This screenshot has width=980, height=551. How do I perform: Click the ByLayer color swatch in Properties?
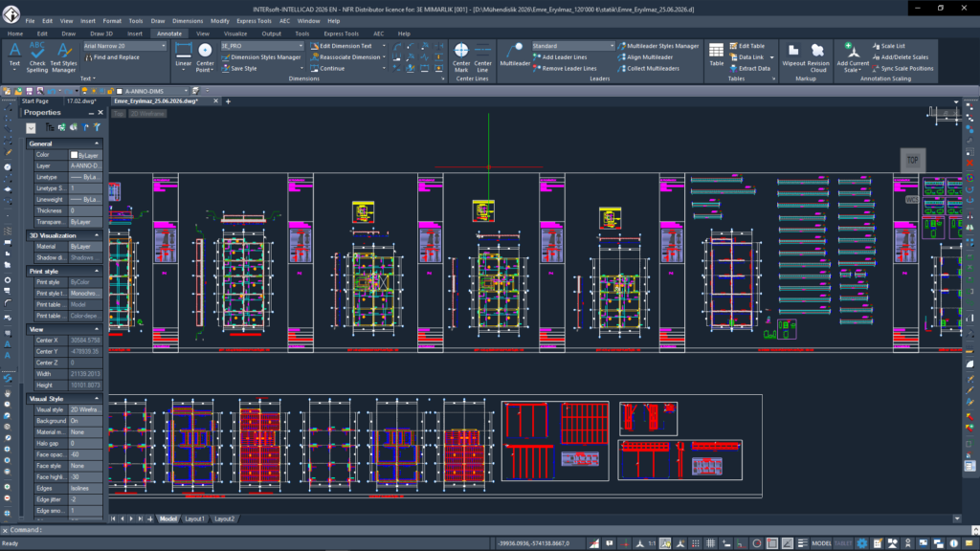(x=74, y=155)
